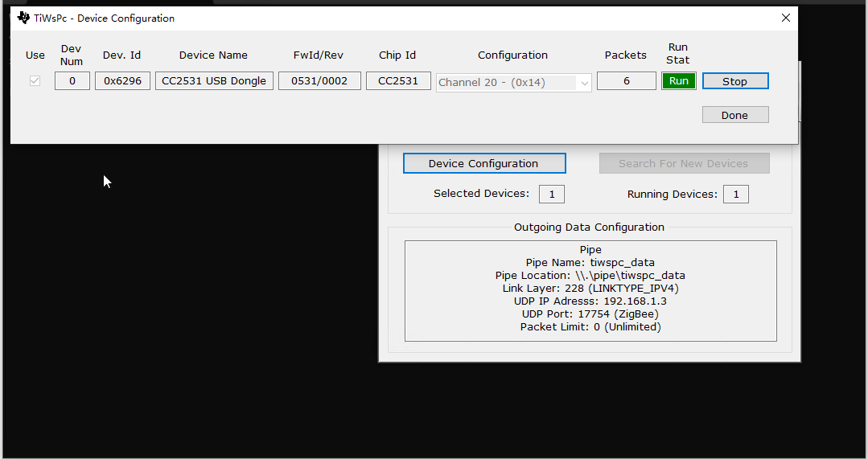Click the Done button
Viewport: 868px width, 459px height.
pos(735,115)
